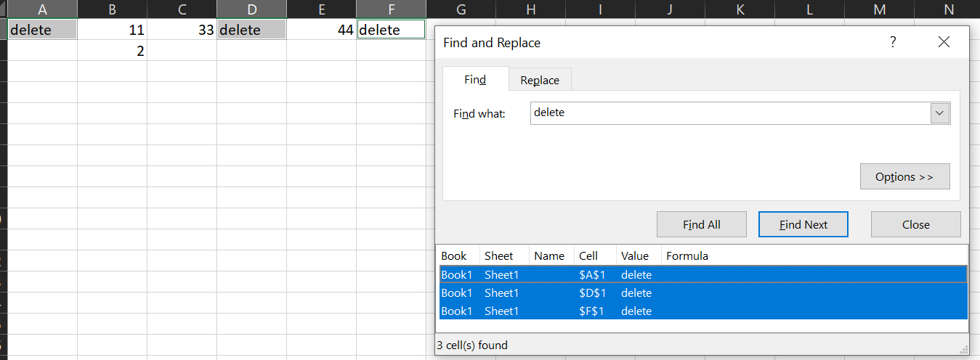Image resolution: width=980 pixels, height=360 pixels.
Task: Sort results by Book column header
Action: point(459,255)
